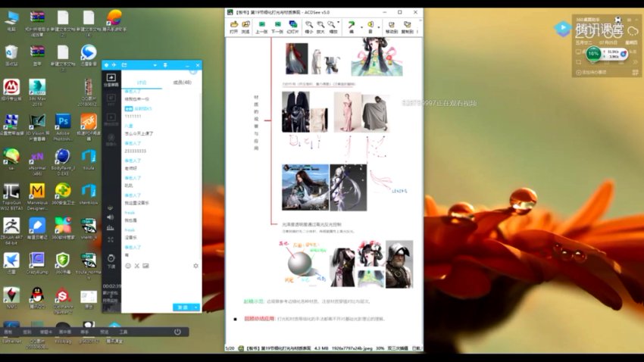Screen dimensions: 644x362
Task: Zoom out (缩小) using the ACDSee magnifier icon
Action: 309,27
